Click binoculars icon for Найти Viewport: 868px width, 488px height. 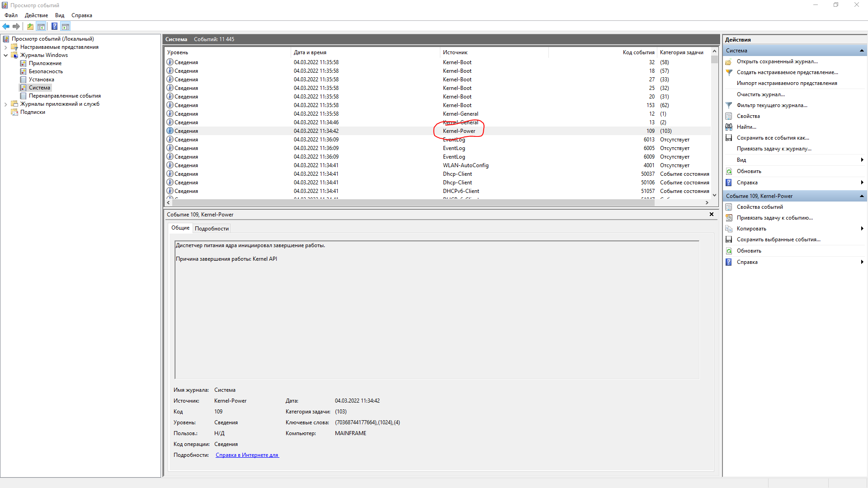729,127
